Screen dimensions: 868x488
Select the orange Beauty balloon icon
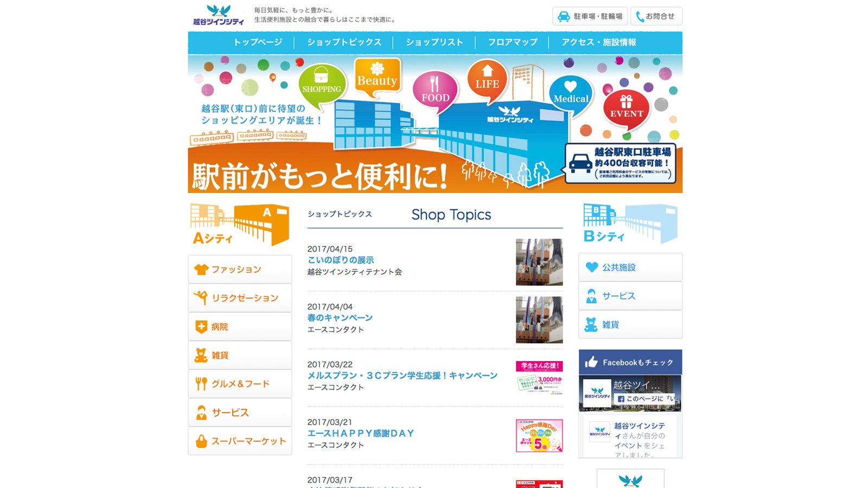coord(377,78)
